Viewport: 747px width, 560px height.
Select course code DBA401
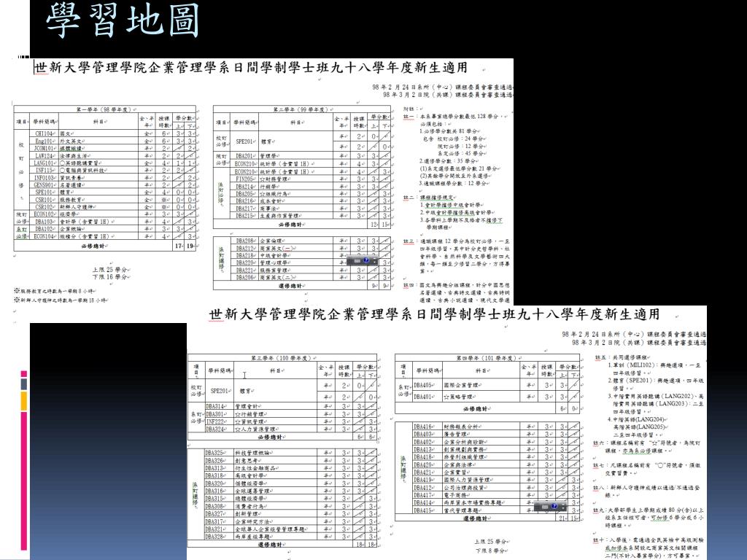point(423,396)
